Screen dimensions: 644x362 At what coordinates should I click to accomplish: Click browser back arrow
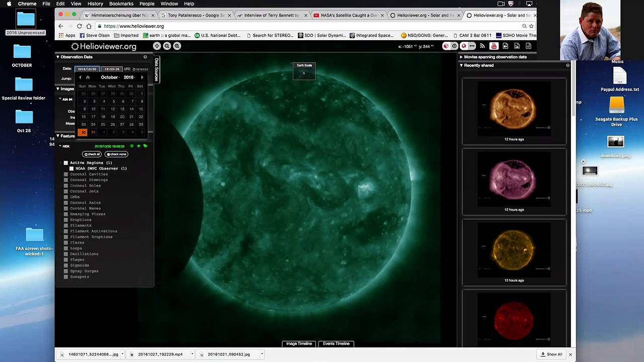(x=61, y=26)
